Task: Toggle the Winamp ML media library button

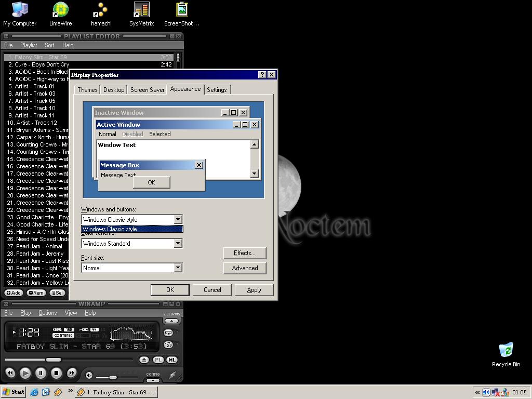Action: click(x=172, y=360)
